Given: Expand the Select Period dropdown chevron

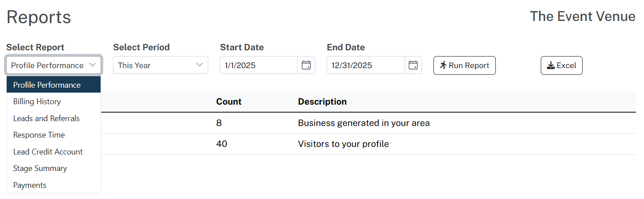Looking at the screenshot, I should click(x=199, y=65).
